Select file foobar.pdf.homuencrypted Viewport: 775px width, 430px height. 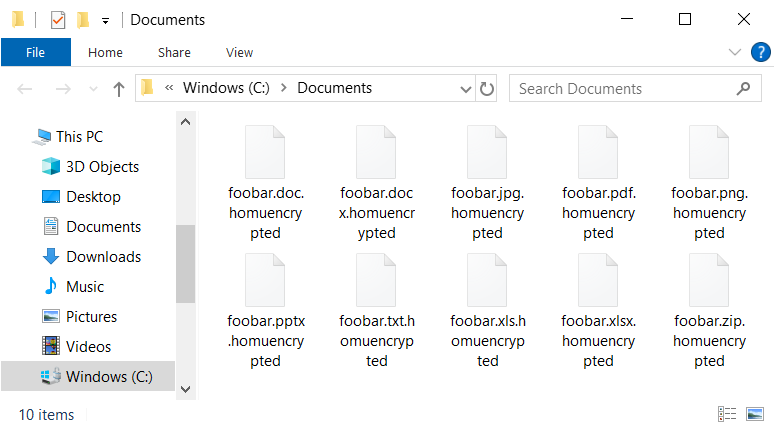point(598,183)
